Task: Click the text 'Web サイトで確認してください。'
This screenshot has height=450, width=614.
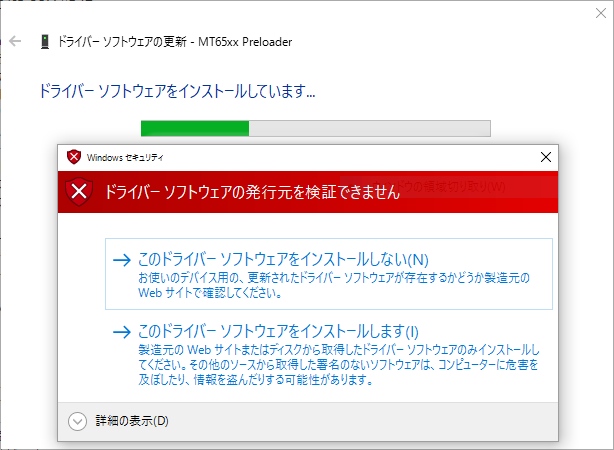Action: [x=210, y=293]
